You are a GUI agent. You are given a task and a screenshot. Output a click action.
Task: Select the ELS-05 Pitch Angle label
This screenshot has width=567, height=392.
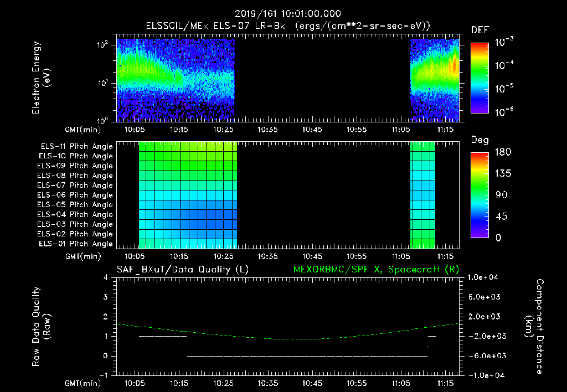(75, 205)
